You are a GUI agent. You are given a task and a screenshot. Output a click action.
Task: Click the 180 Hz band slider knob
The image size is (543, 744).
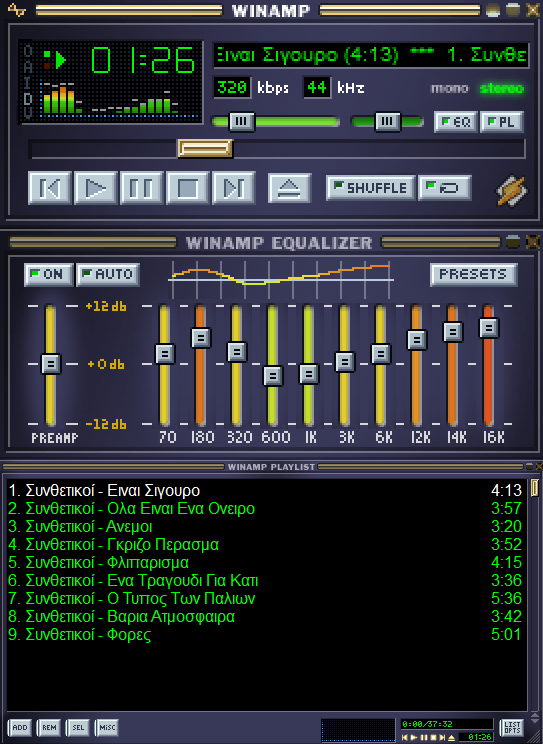click(x=201, y=337)
